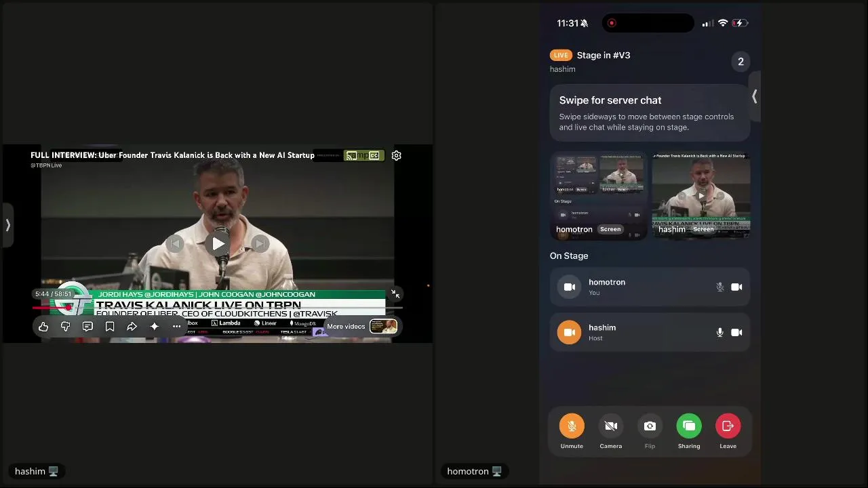Image resolution: width=868 pixels, height=488 pixels.
Task: Save video with bookmark icon
Action: [x=110, y=327]
